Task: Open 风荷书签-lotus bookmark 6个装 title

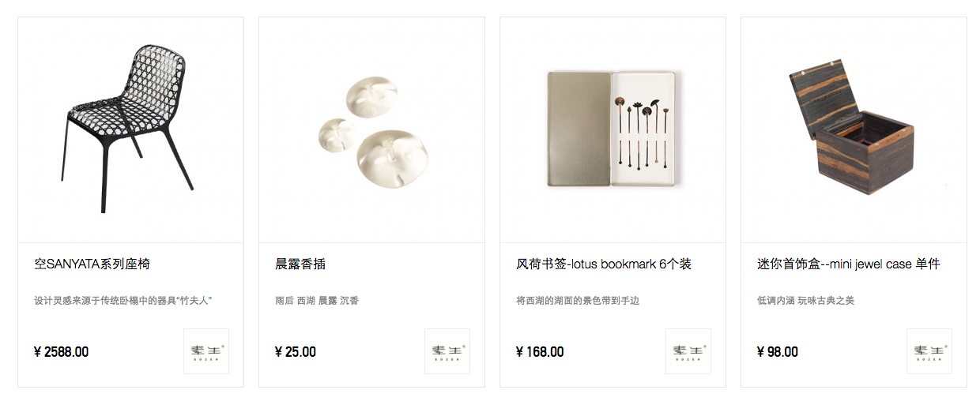Action: click(604, 264)
